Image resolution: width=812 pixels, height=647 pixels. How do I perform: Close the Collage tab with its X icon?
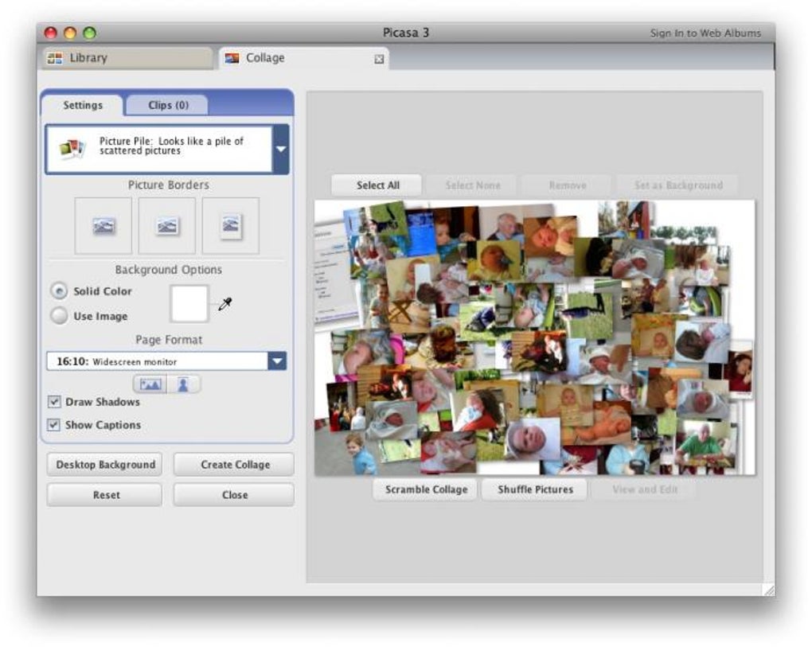click(x=379, y=59)
